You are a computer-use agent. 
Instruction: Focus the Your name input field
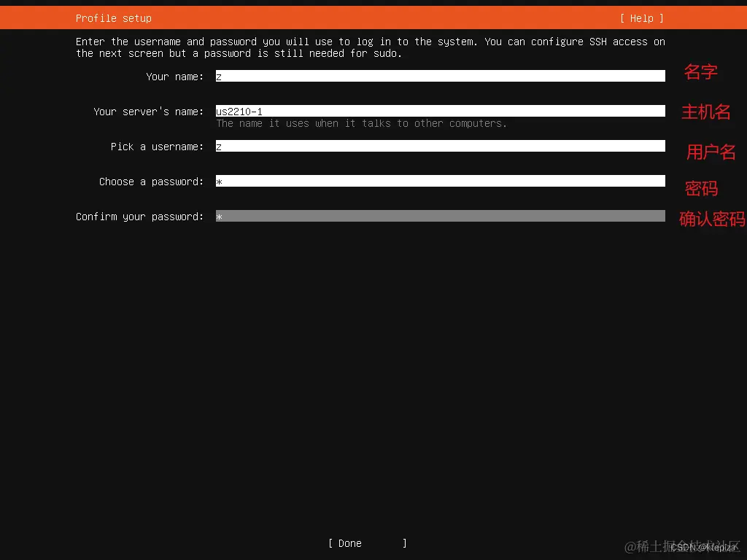click(440, 76)
